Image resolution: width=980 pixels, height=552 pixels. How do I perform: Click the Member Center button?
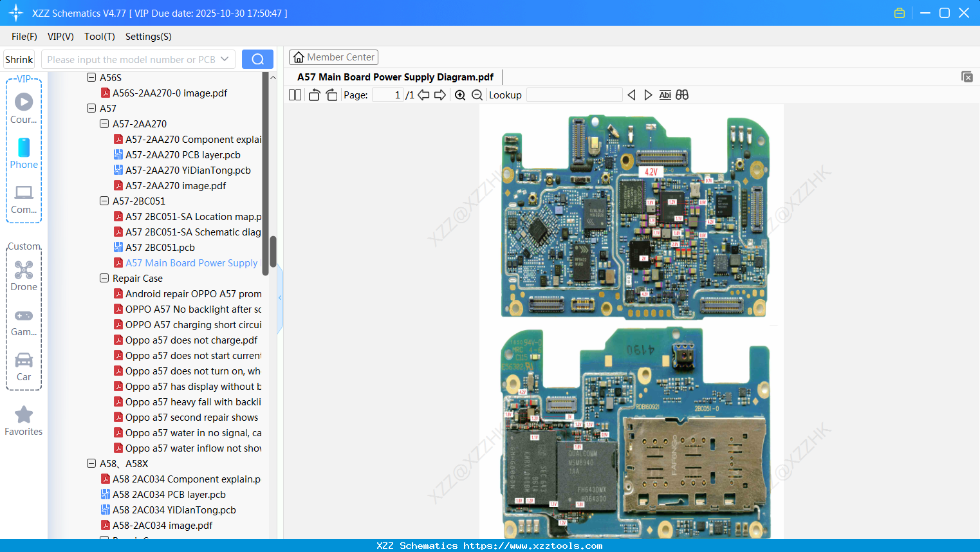333,57
